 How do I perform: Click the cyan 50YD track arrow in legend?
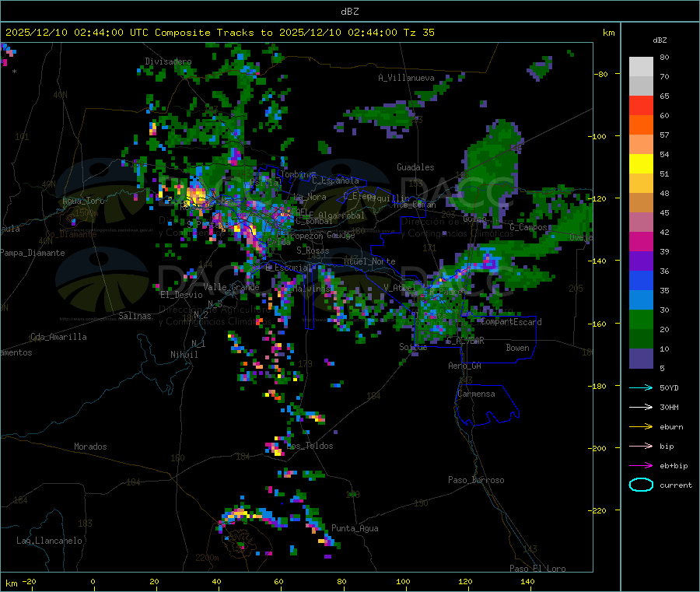coord(641,387)
